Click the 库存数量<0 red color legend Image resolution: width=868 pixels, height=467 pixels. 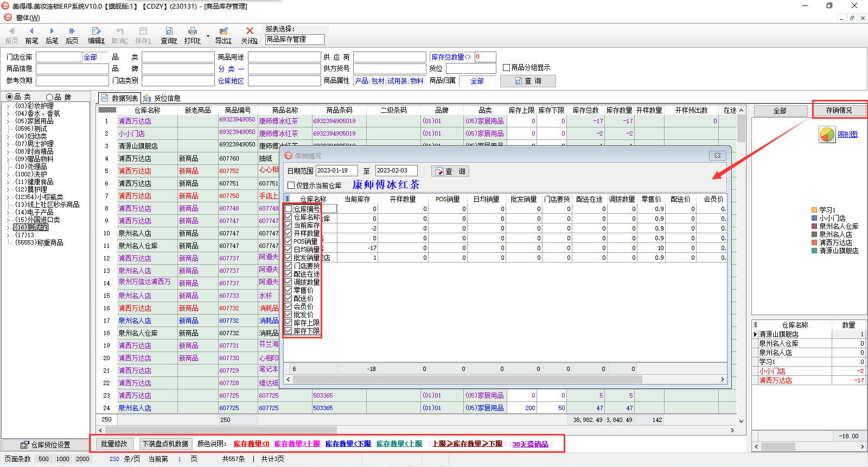(x=251, y=444)
